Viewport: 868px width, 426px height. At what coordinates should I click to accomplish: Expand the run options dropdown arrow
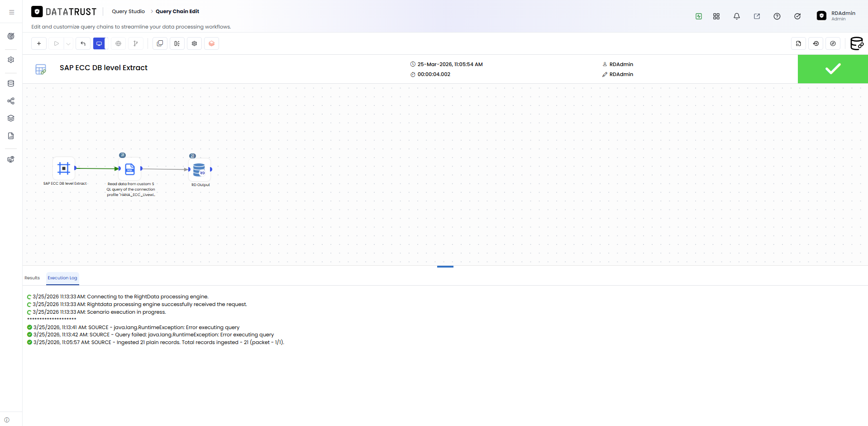click(x=68, y=44)
